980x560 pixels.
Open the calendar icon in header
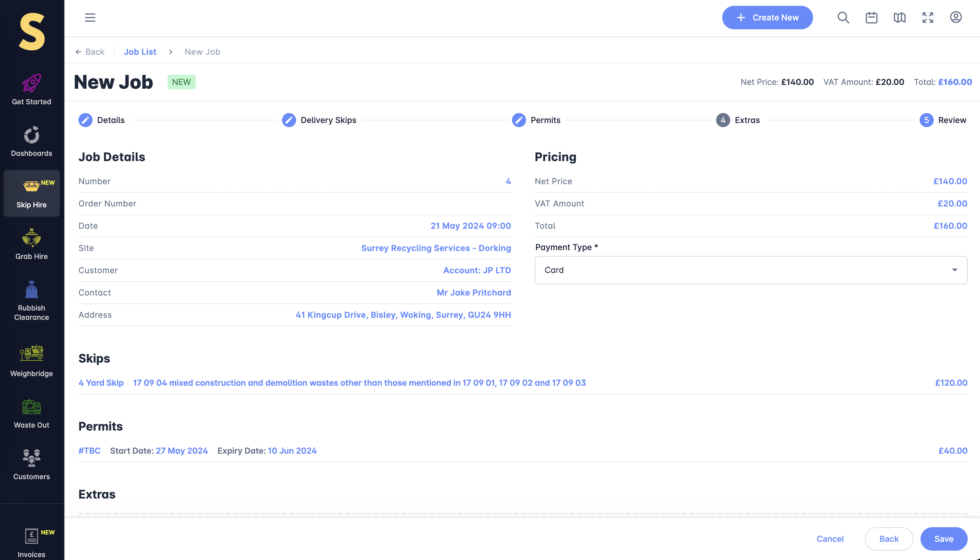[x=871, y=18]
